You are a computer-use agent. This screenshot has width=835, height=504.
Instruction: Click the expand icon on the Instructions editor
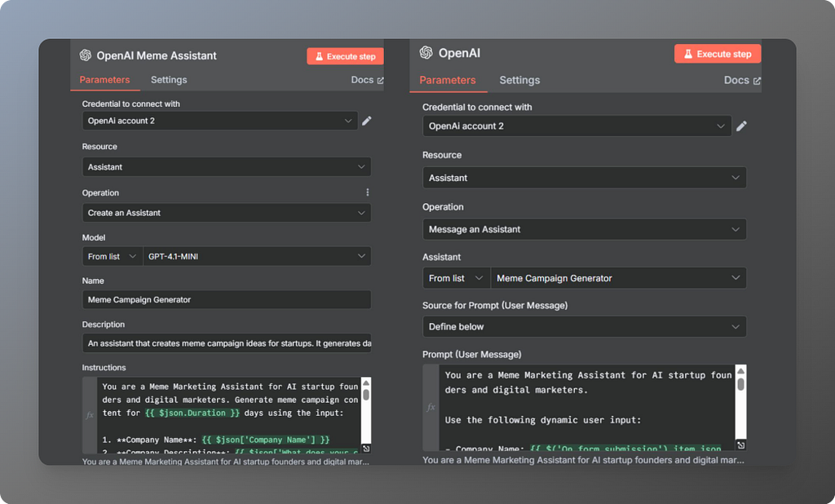pos(366,447)
